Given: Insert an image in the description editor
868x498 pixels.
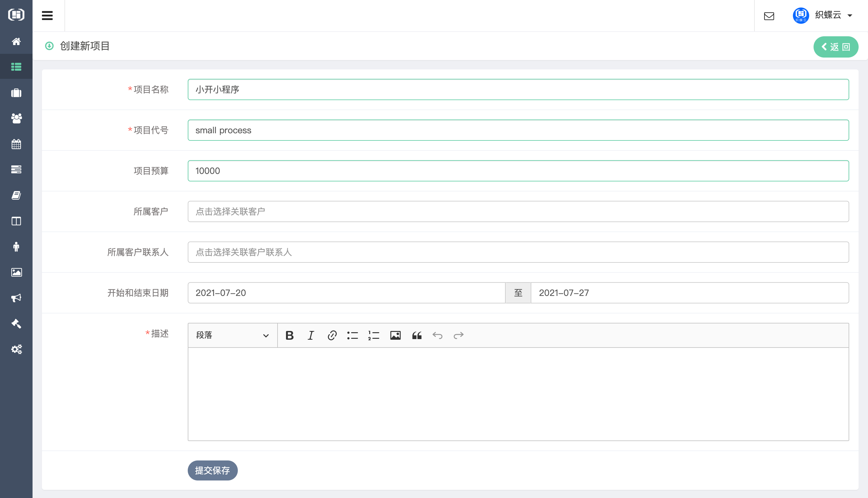Looking at the screenshot, I should pyautogui.click(x=395, y=335).
